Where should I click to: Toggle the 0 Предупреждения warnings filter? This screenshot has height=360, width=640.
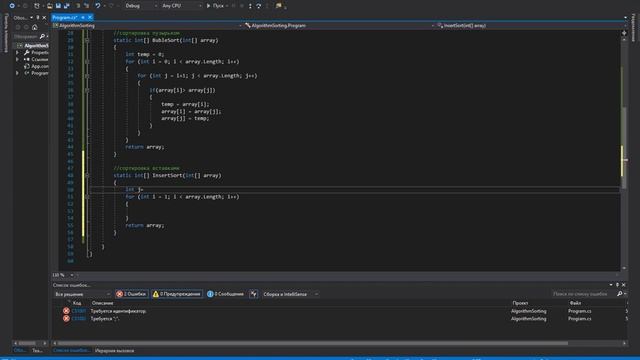click(177, 294)
